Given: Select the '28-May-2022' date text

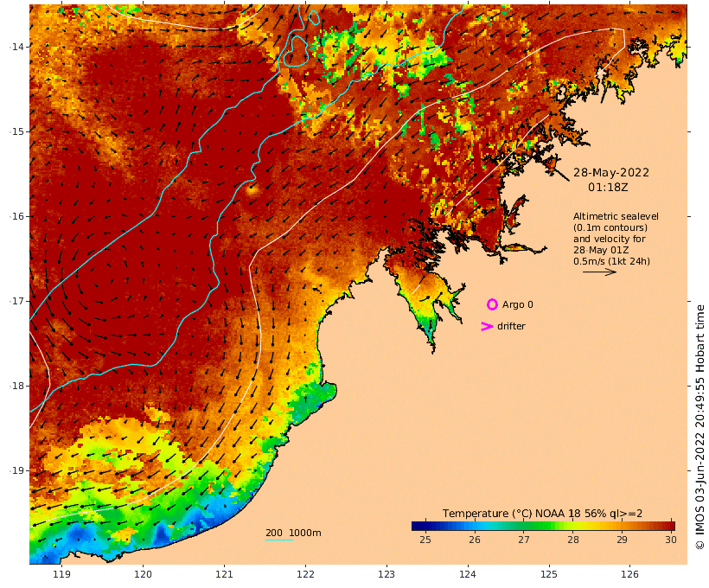Looking at the screenshot, I should pyautogui.click(x=611, y=173).
